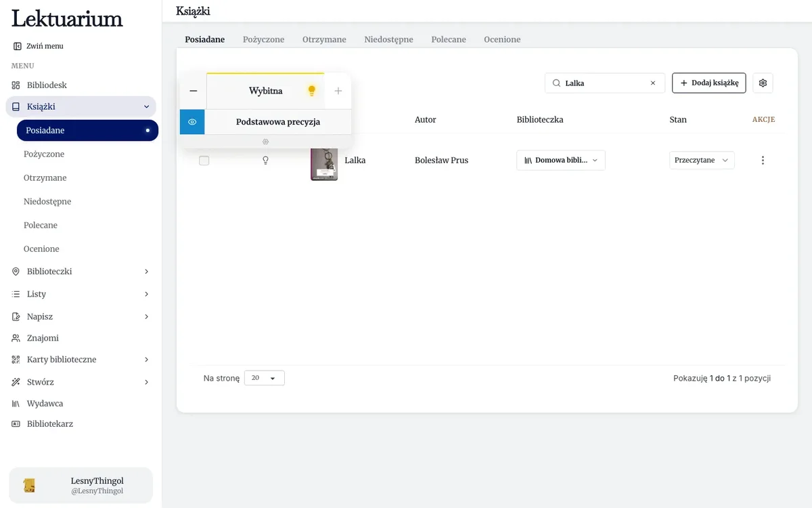812x508 pixels.
Task: Click the Lektuarium logo
Action: (x=67, y=18)
